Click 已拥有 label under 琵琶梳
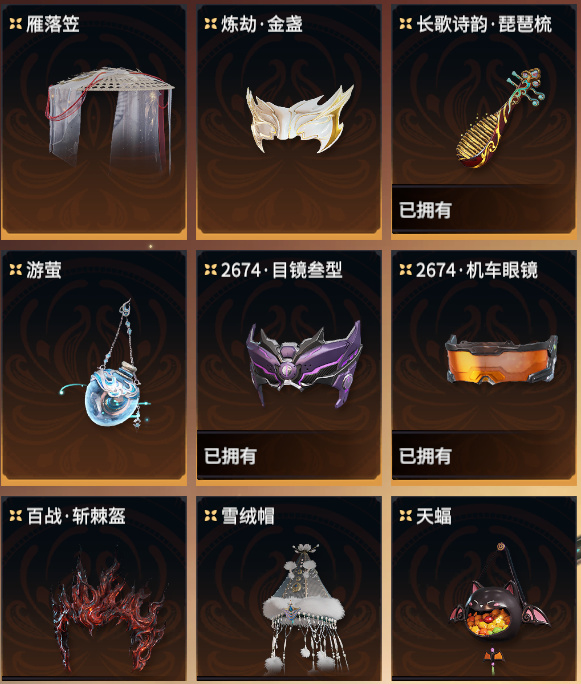Screen dimensions: 581x684 pos(425,210)
